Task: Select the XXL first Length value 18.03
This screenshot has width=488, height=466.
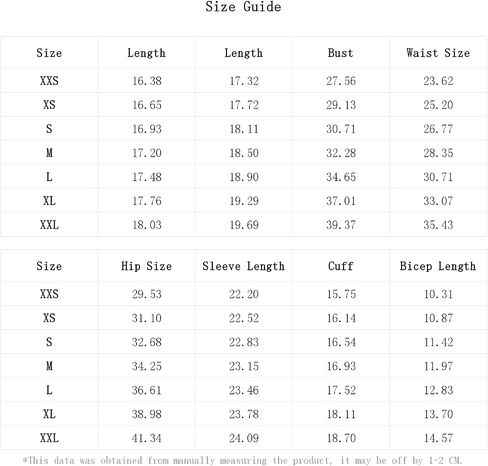Action: click(x=147, y=225)
